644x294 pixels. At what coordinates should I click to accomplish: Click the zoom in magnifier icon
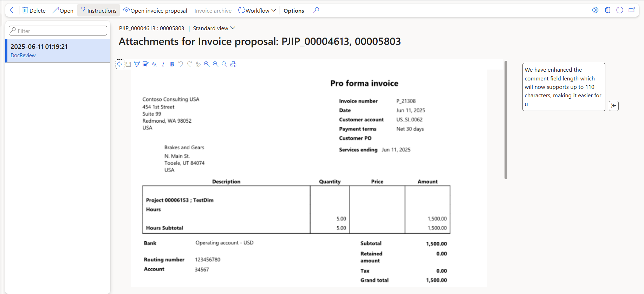point(207,64)
